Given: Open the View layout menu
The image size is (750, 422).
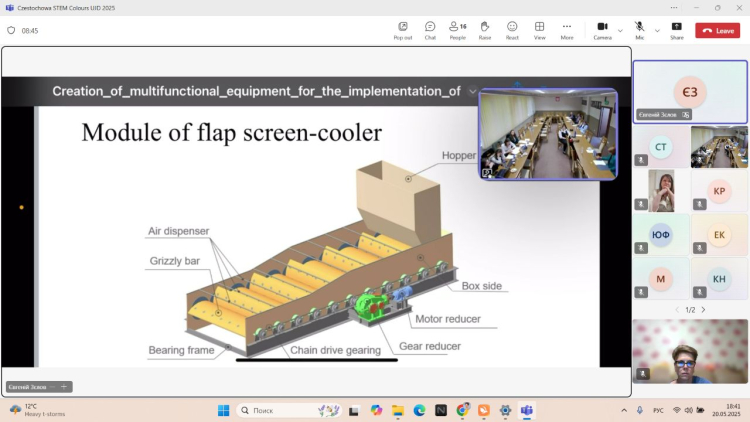Looking at the screenshot, I should pyautogui.click(x=539, y=30).
